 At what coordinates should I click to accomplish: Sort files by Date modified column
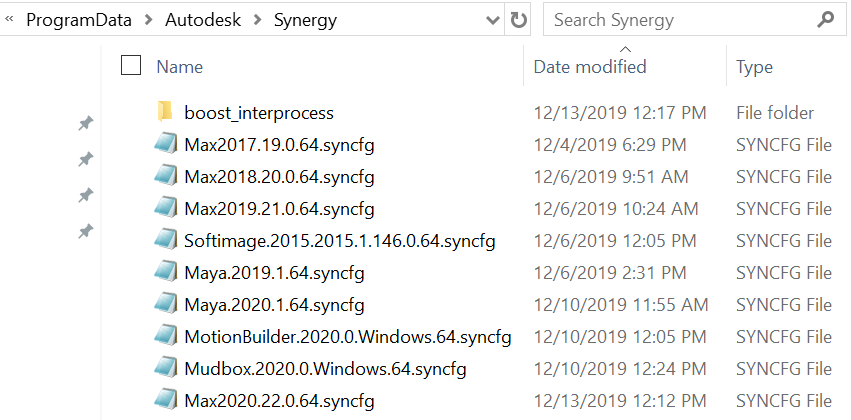click(x=590, y=67)
